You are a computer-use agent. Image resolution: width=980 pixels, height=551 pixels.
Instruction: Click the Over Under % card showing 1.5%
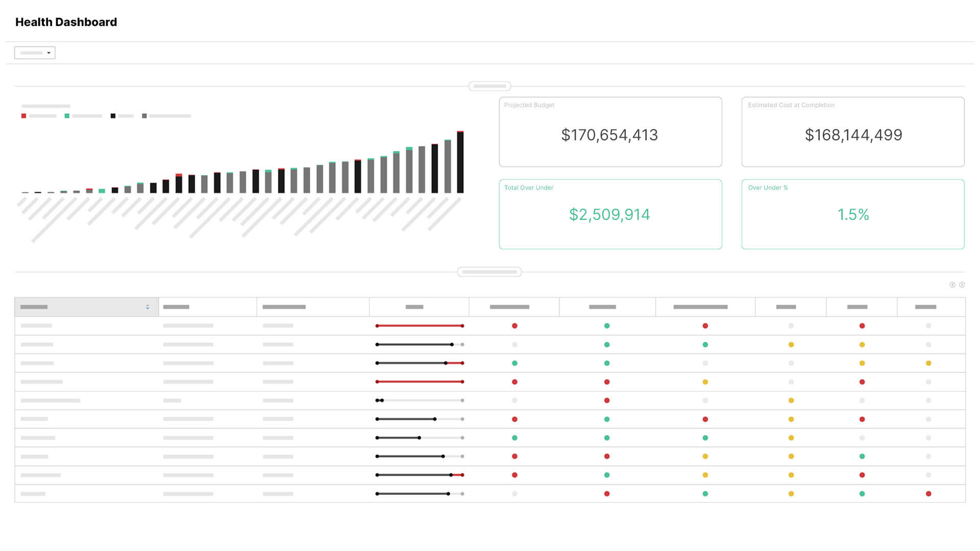click(x=853, y=214)
